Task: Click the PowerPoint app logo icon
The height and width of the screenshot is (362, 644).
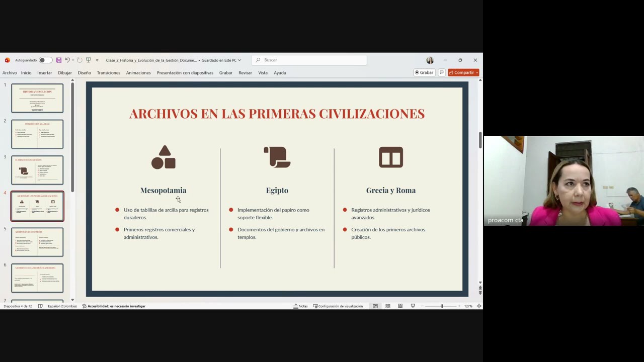Action: coord(7,60)
